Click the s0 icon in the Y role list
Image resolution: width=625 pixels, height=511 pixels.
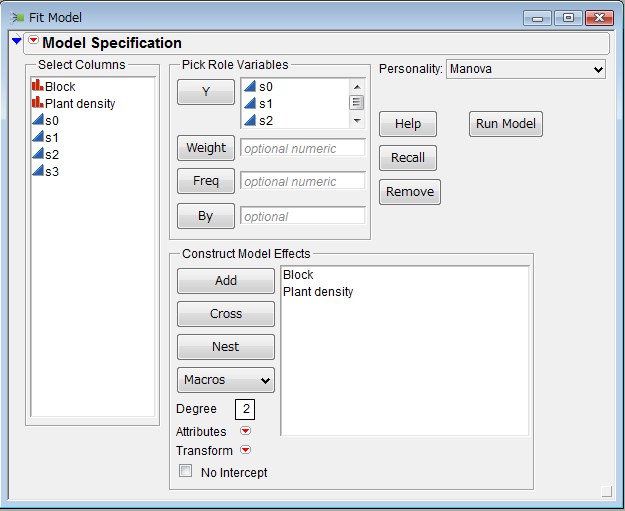(x=250, y=86)
